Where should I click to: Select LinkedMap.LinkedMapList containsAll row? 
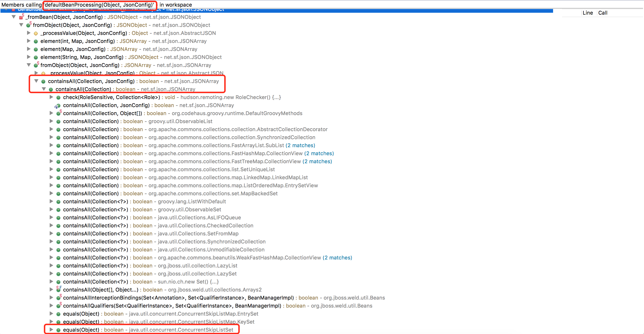pyautogui.click(x=185, y=178)
